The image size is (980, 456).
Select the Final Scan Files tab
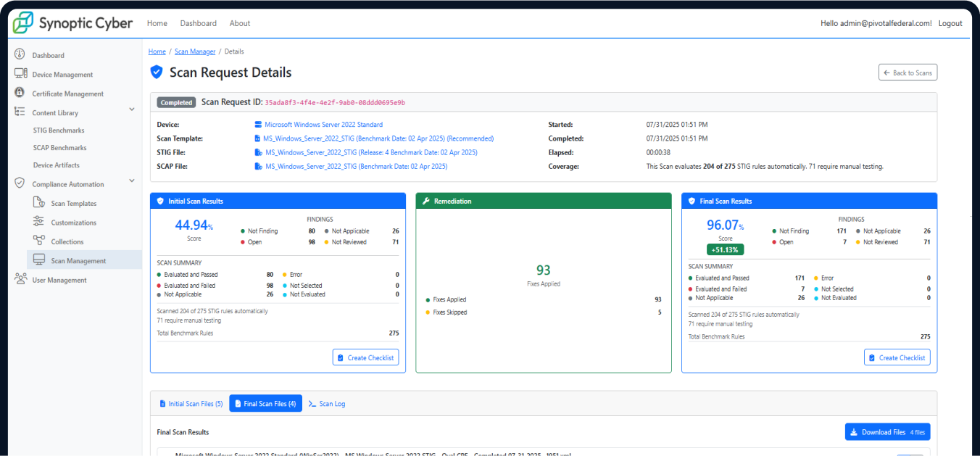pyautogui.click(x=265, y=404)
